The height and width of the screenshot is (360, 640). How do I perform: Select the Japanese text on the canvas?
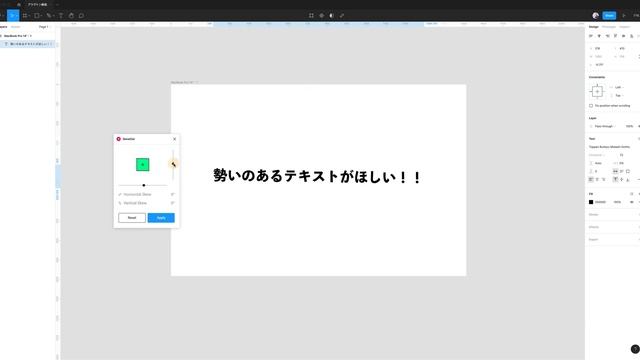(317, 176)
